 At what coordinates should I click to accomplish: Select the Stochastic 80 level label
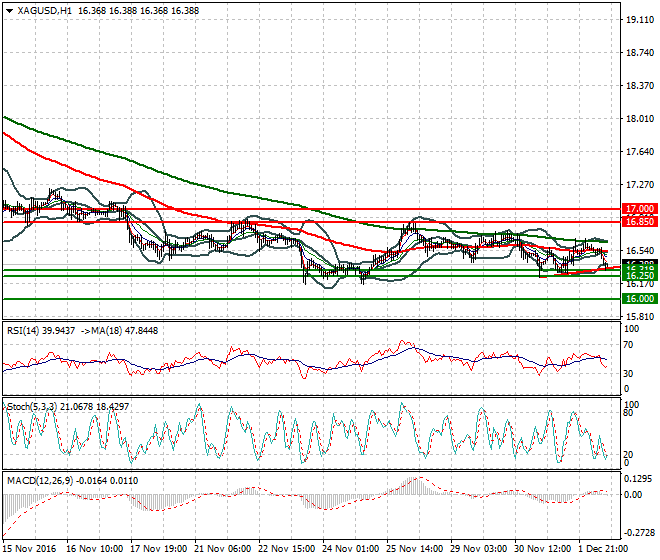628,413
